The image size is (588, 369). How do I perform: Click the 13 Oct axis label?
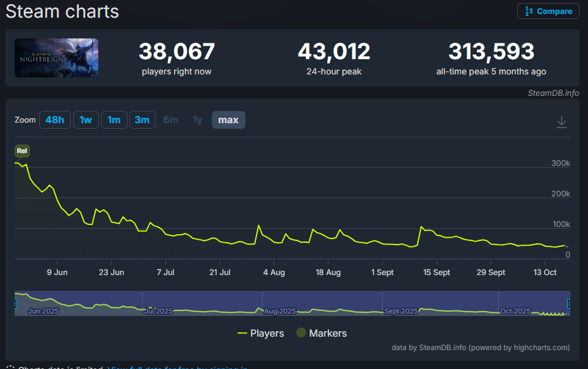click(545, 273)
